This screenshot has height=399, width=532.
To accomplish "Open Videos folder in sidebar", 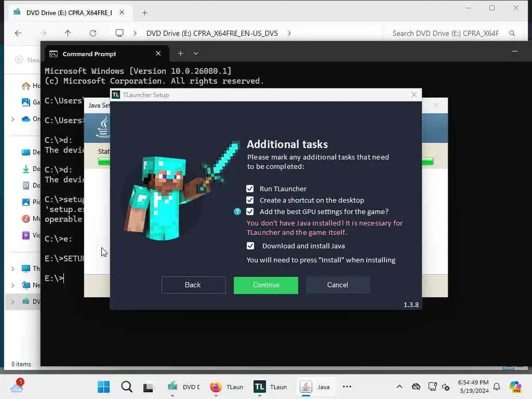I will pos(31,235).
